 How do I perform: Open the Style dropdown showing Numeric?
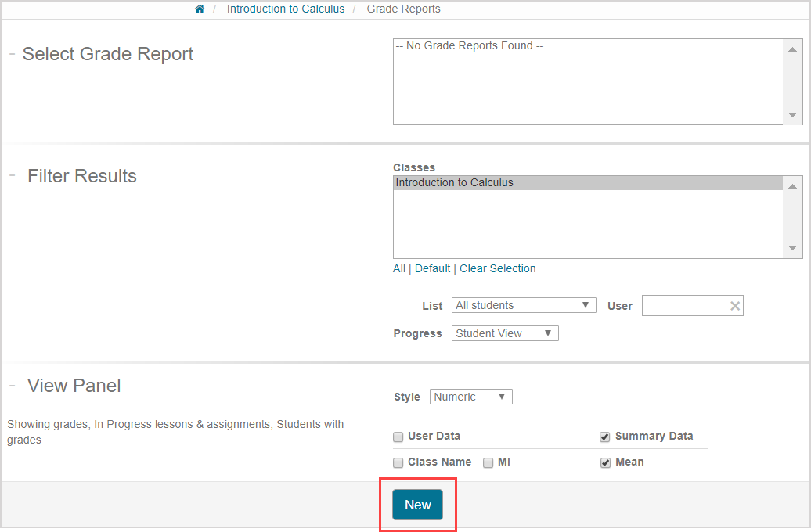[x=470, y=397]
